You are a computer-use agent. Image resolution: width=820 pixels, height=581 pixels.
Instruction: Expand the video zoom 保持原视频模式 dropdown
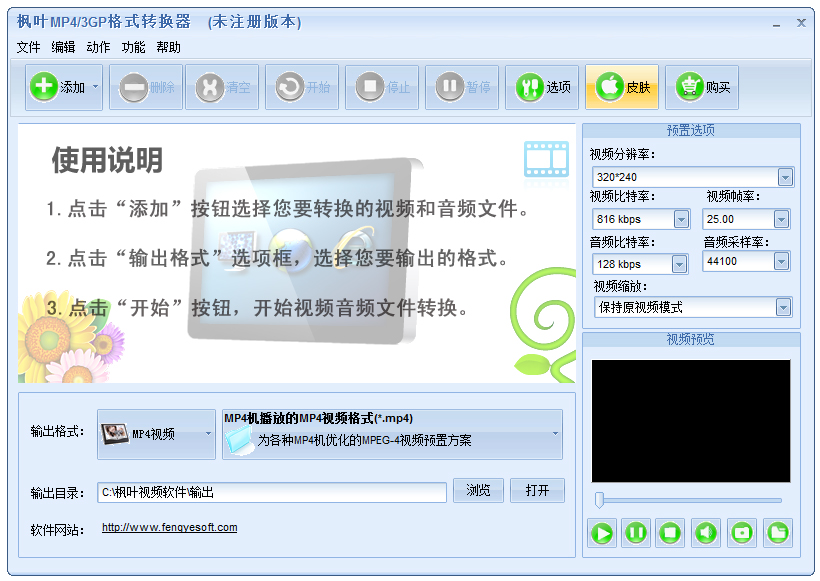click(x=783, y=307)
